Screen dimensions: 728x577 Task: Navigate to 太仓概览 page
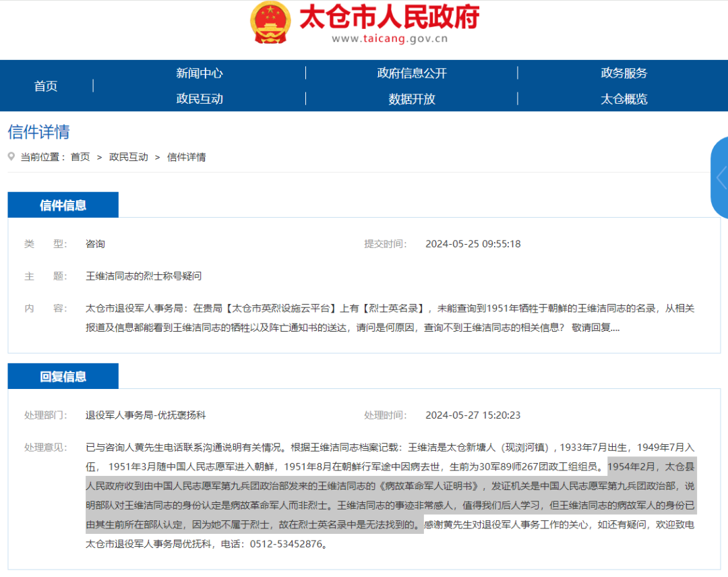coord(624,99)
